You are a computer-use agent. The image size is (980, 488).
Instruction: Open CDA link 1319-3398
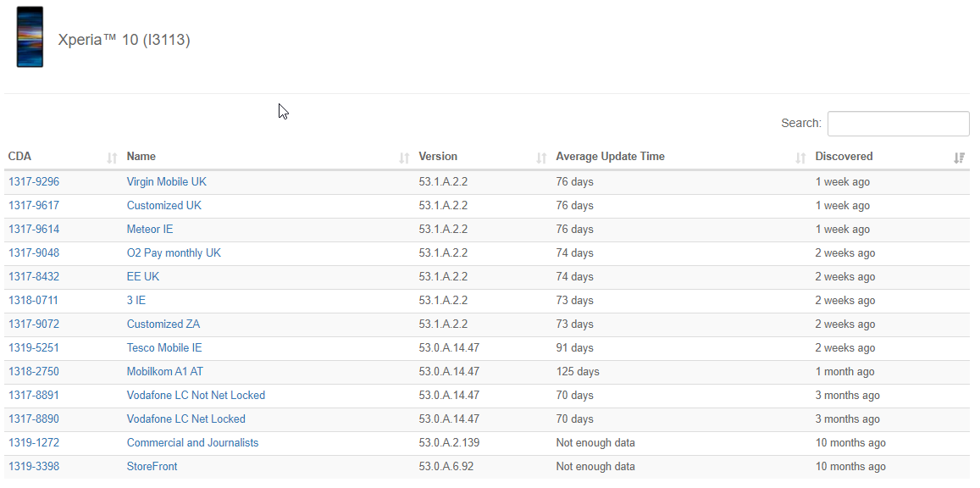34,467
